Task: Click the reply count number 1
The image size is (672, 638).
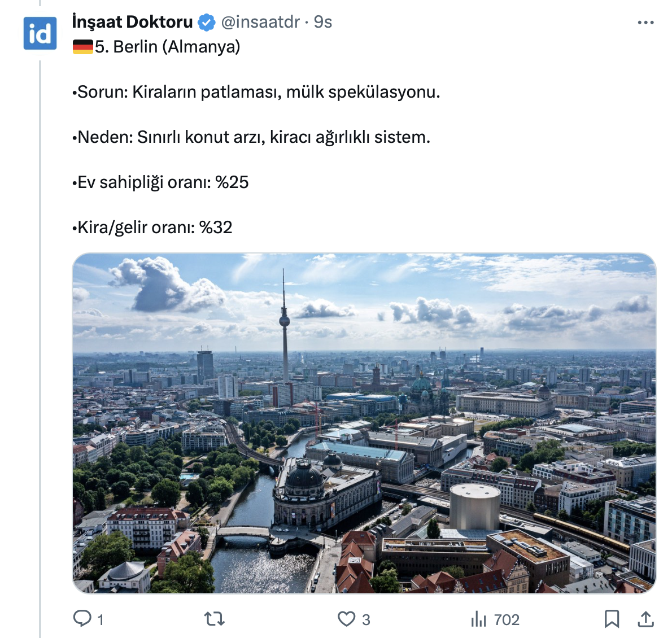Action: click(x=101, y=620)
